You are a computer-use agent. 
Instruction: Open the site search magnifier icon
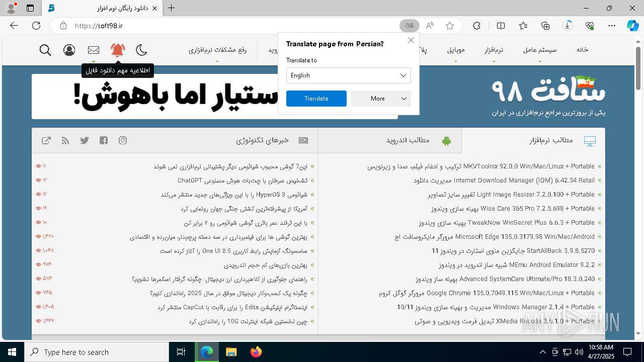45,50
